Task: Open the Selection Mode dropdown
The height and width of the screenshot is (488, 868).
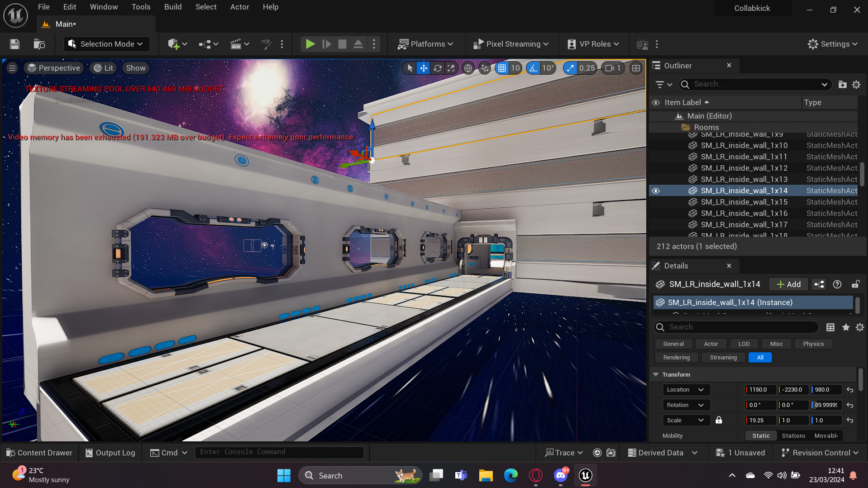Action: pyautogui.click(x=106, y=44)
